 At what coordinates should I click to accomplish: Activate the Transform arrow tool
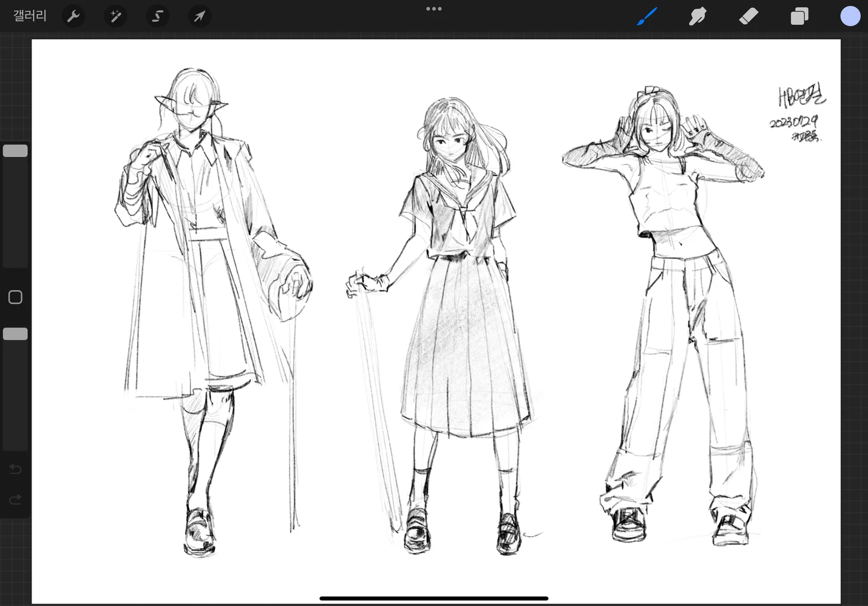(x=199, y=16)
